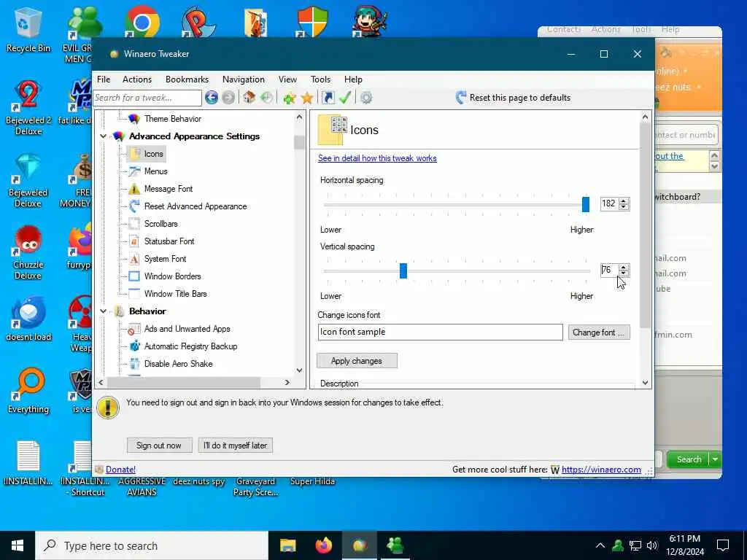Click the green Search button in background window
747x560 pixels.
pos(688,459)
